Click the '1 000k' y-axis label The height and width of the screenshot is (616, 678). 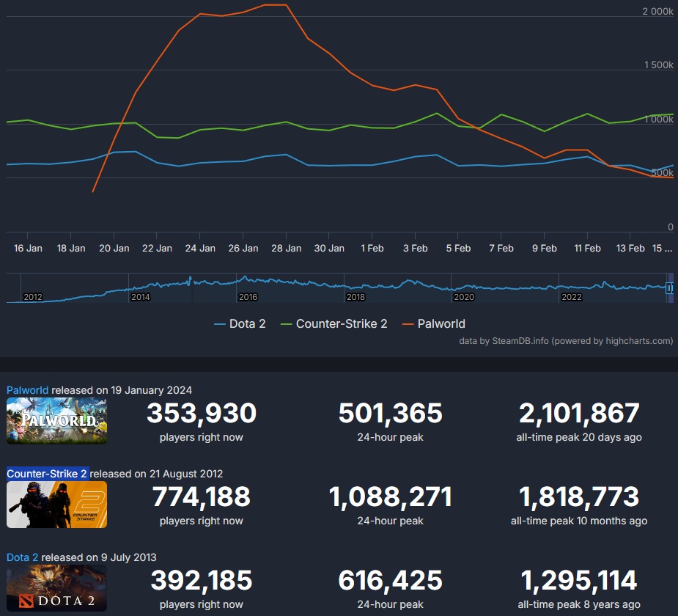pyautogui.click(x=658, y=119)
